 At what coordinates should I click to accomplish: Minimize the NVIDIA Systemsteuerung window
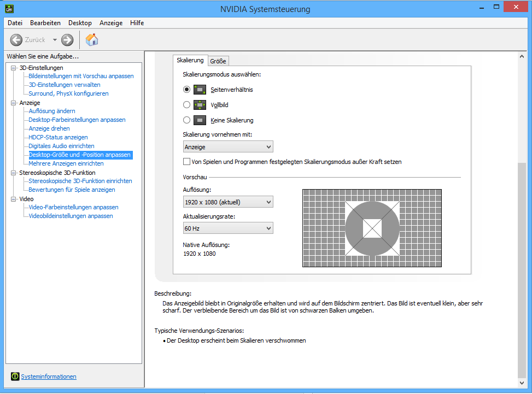481,7
